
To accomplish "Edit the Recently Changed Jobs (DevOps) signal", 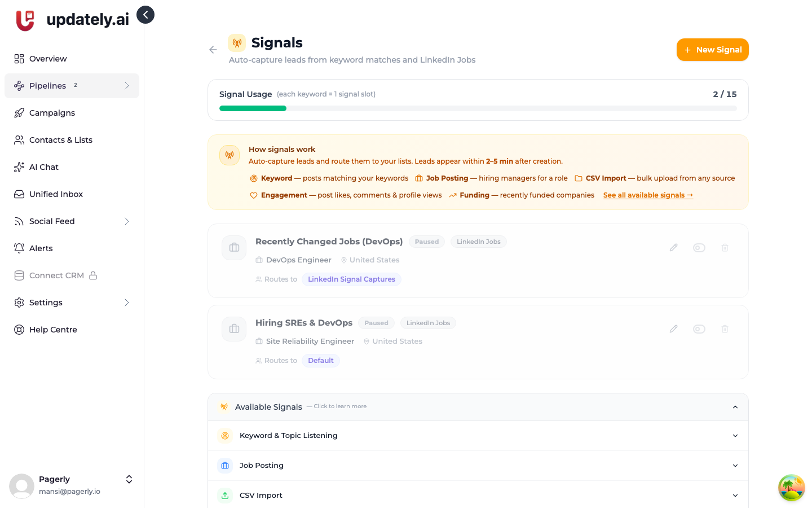I will (673, 248).
